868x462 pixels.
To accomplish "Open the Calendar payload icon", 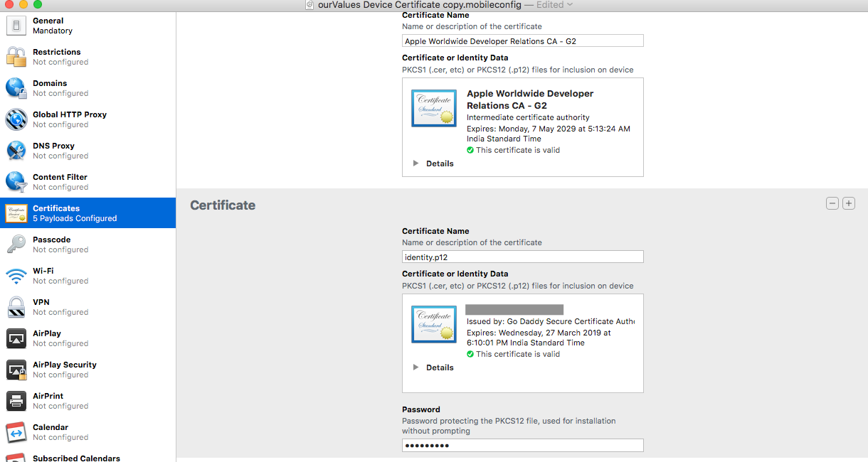I will coord(16,432).
